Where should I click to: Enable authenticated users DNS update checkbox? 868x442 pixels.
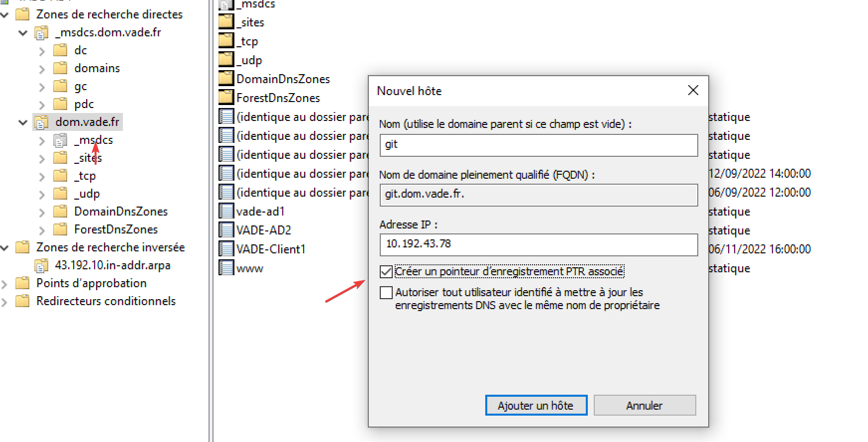[386, 293]
